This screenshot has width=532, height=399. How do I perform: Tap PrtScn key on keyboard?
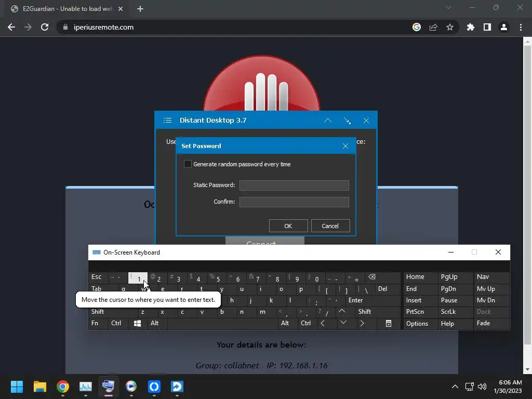click(x=420, y=312)
